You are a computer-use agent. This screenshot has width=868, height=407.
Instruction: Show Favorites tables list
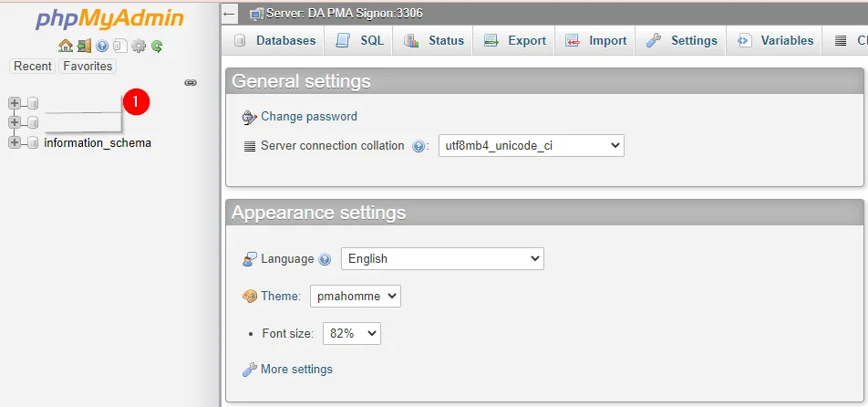[x=88, y=66]
